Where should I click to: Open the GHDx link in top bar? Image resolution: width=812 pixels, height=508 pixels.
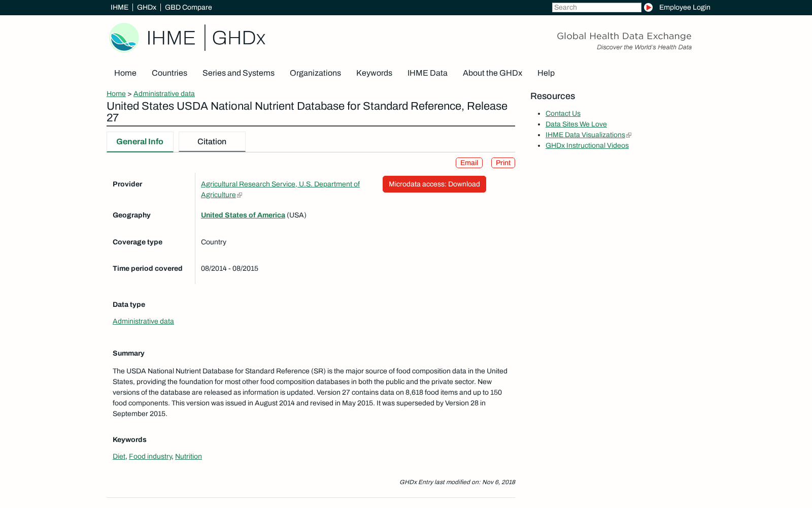pyautogui.click(x=146, y=7)
